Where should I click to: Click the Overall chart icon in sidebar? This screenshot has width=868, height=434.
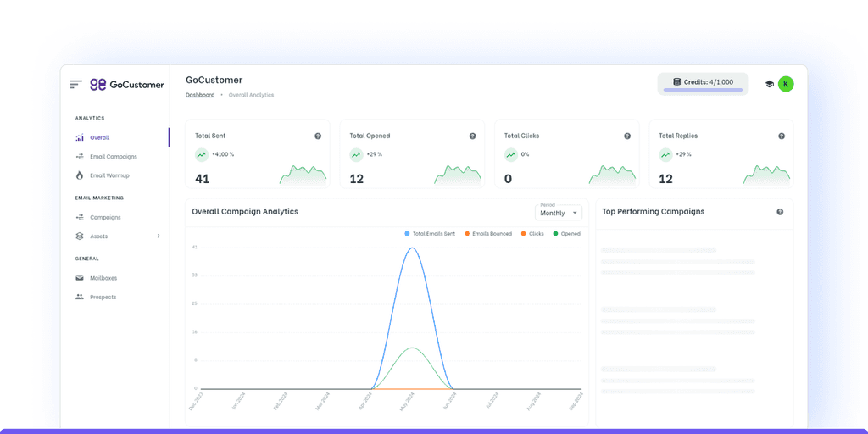click(79, 137)
